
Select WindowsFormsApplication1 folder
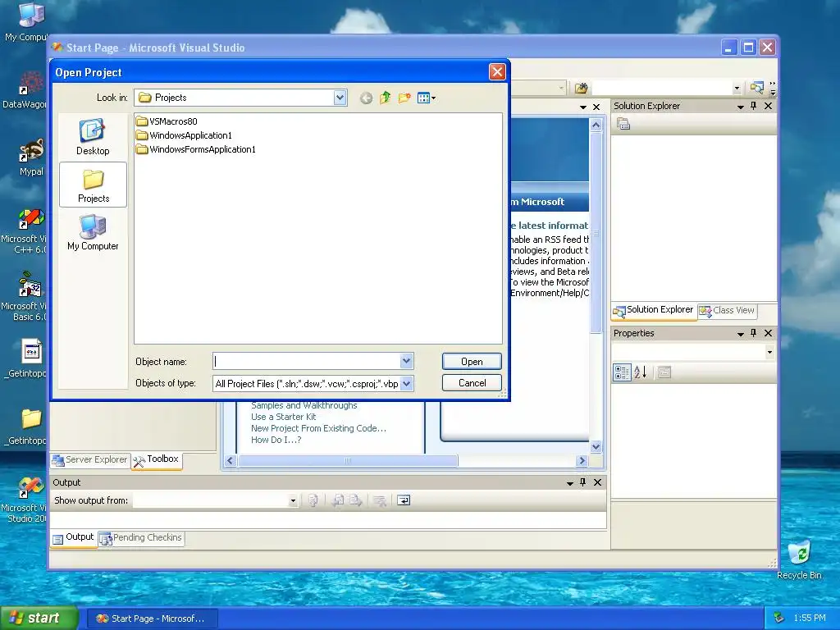coord(195,149)
